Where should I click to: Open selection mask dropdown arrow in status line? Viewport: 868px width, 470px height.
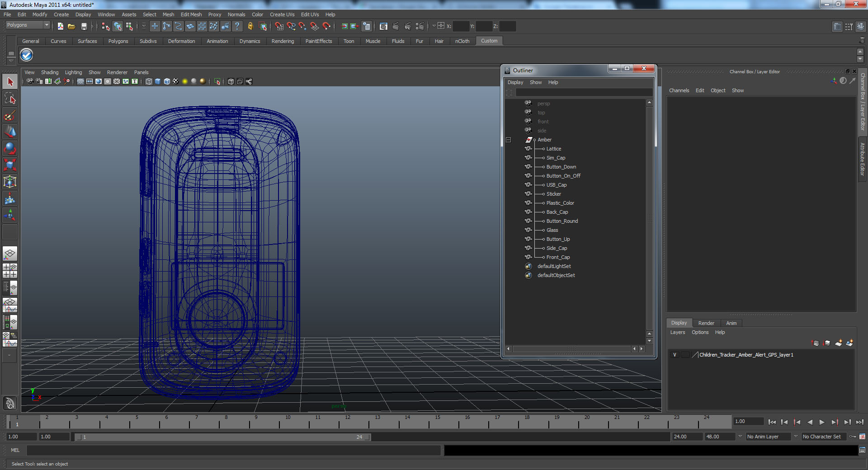pyautogui.click(x=144, y=26)
